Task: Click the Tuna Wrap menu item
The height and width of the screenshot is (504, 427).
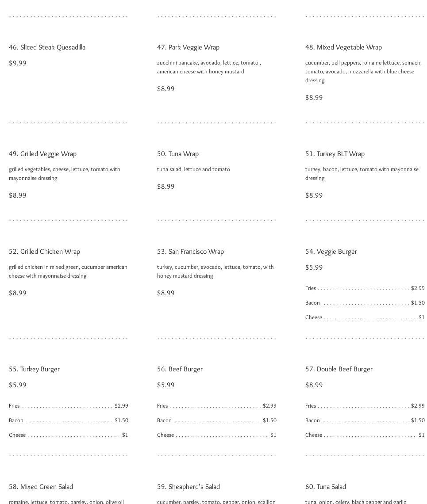Action: pos(178,154)
